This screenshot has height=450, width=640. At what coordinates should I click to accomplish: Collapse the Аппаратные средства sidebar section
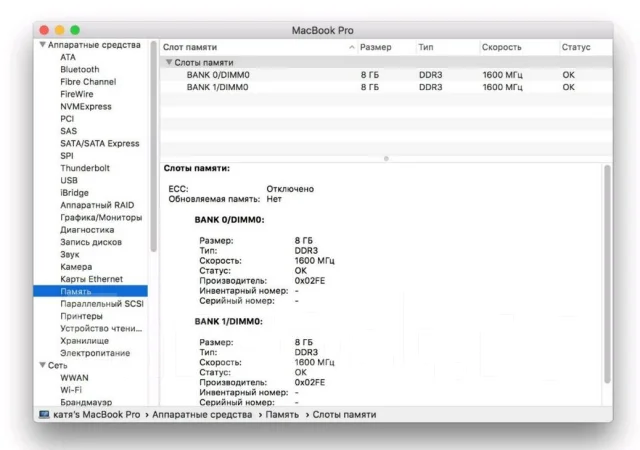tap(42, 45)
